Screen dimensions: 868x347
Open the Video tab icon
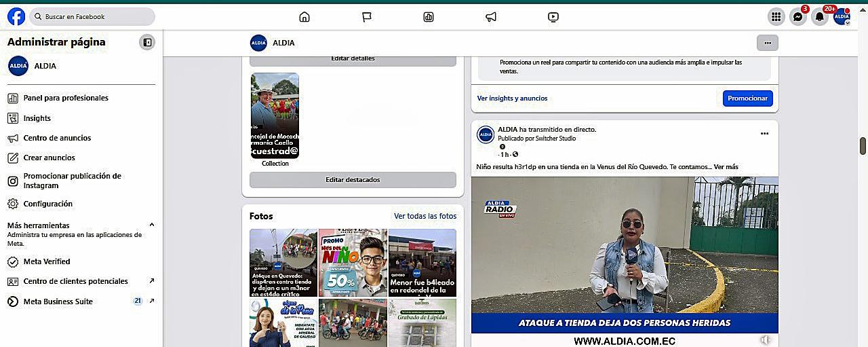point(553,17)
